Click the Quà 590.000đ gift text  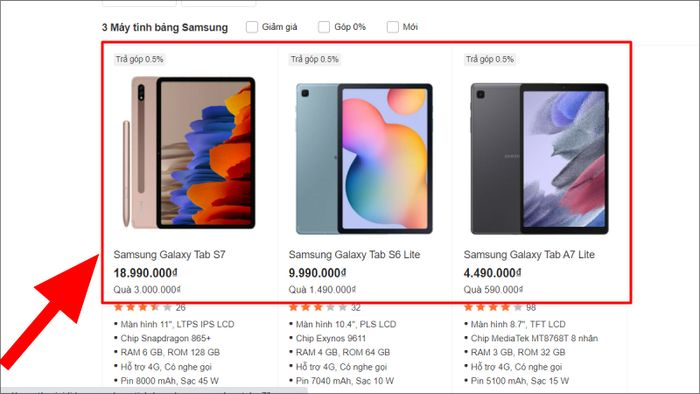pyautogui.click(x=493, y=290)
